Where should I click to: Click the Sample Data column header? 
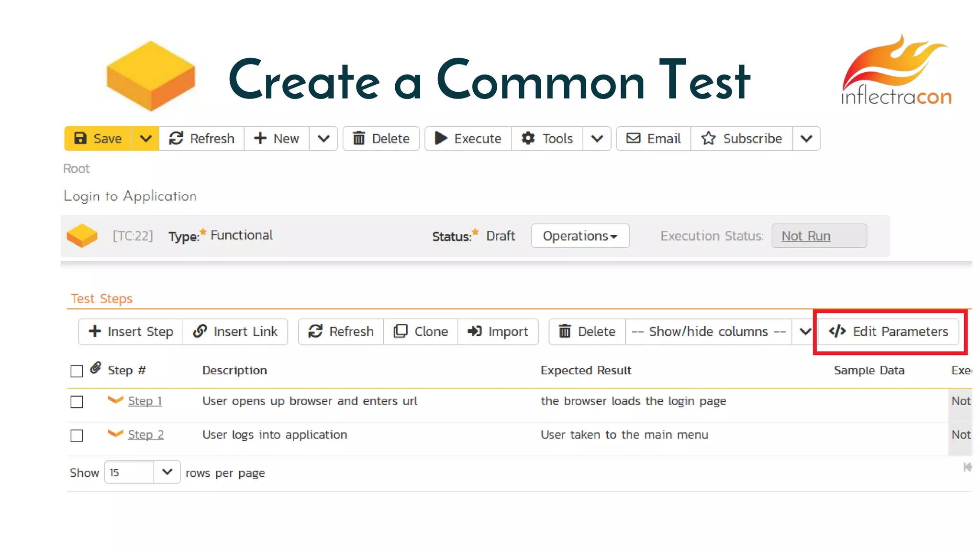[x=869, y=371]
